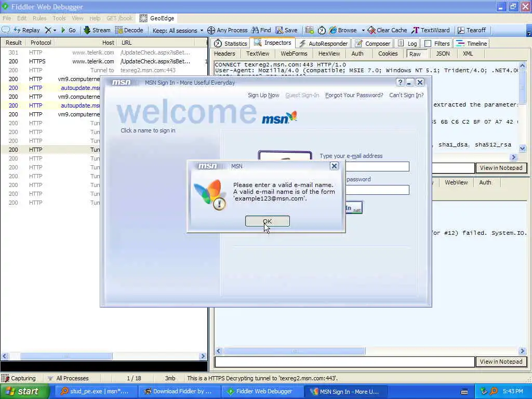Open Find with the binoculars icon
This screenshot has width=532, height=399.
pos(261,30)
